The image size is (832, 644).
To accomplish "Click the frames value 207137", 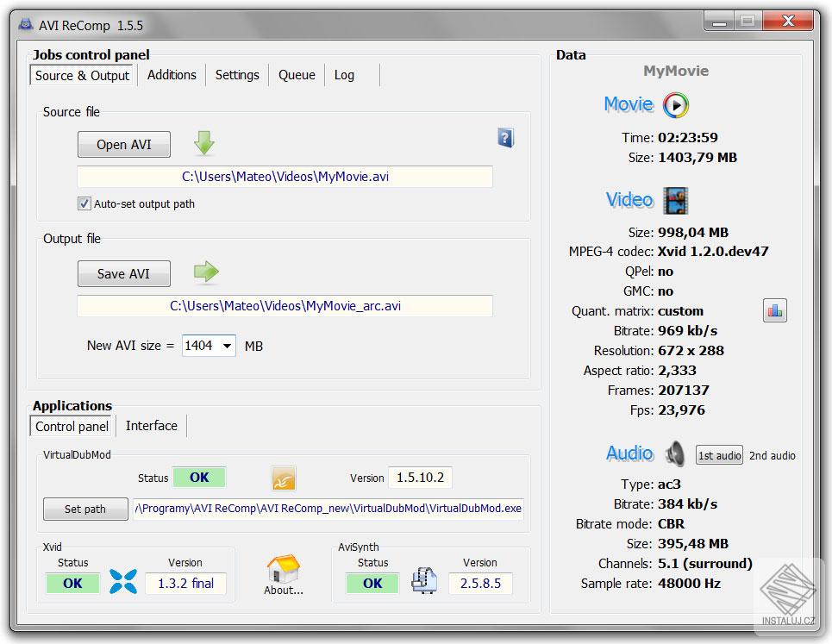I will pos(684,391).
